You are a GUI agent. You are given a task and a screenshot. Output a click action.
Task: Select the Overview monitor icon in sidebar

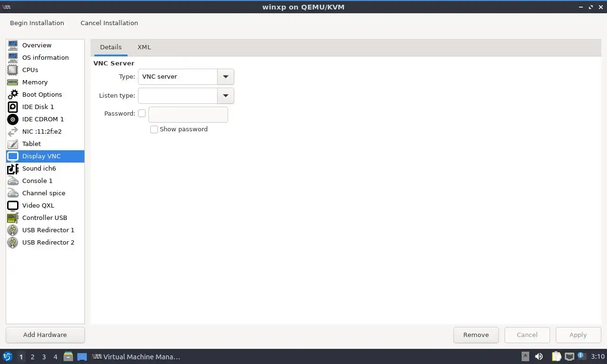[x=13, y=45]
